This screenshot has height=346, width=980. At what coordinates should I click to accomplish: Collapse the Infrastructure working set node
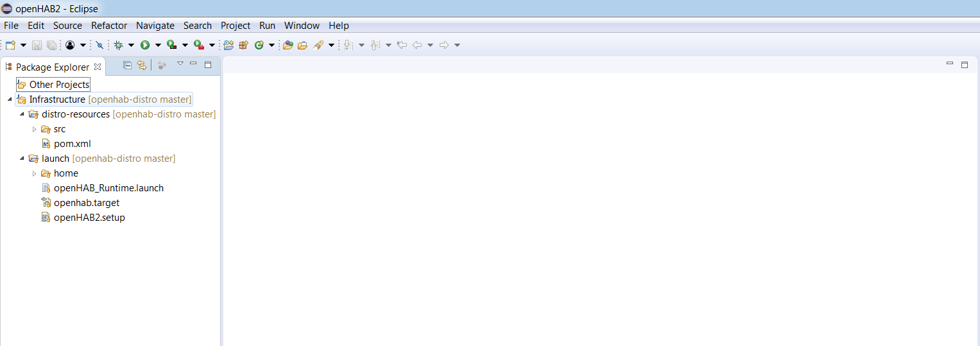9,99
